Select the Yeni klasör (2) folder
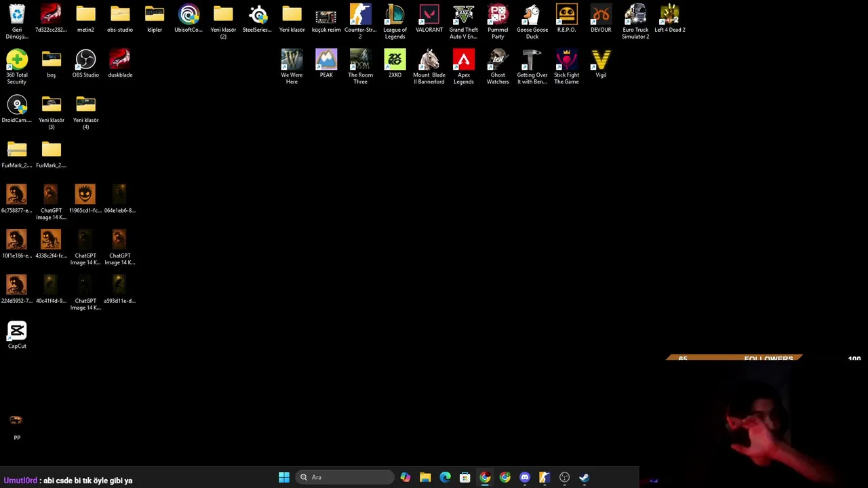Image resolution: width=868 pixels, height=488 pixels. pyautogui.click(x=223, y=22)
